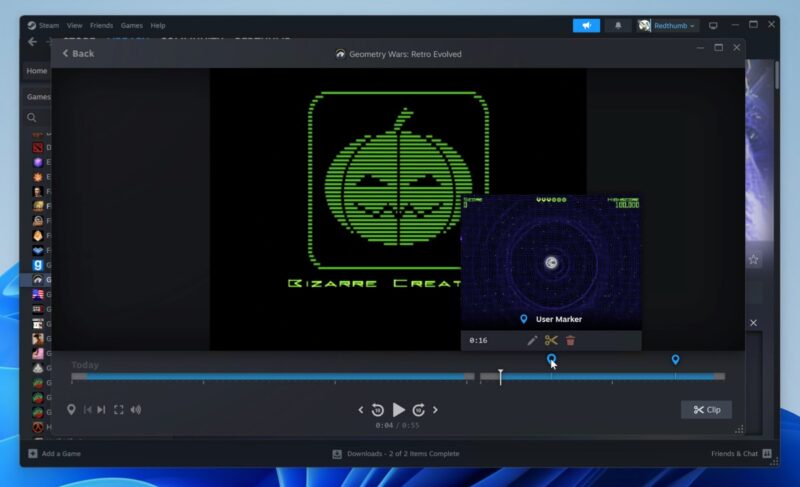
Task: Select the orange Half-Life lambda icon
Action: pyautogui.click(x=38, y=427)
